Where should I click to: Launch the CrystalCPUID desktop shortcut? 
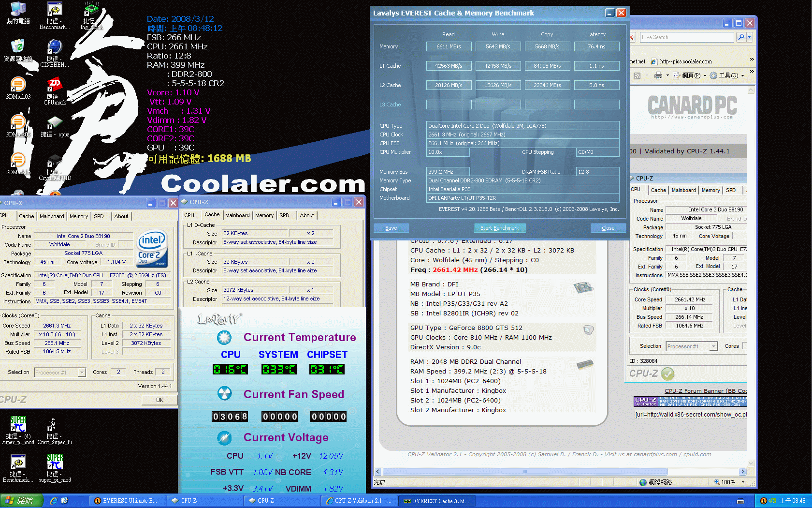click(55, 167)
